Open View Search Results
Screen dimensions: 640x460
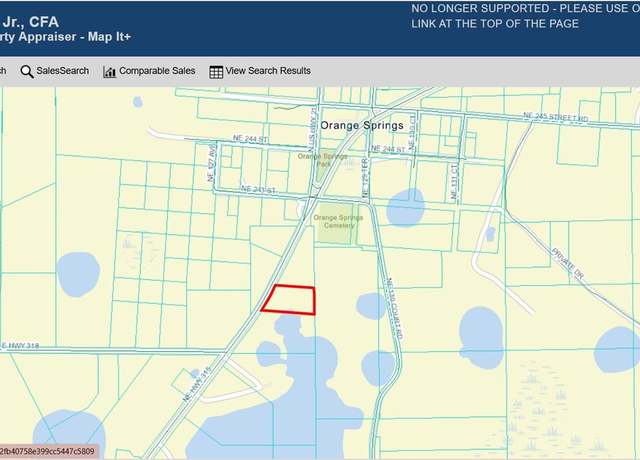tap(260, 71)
